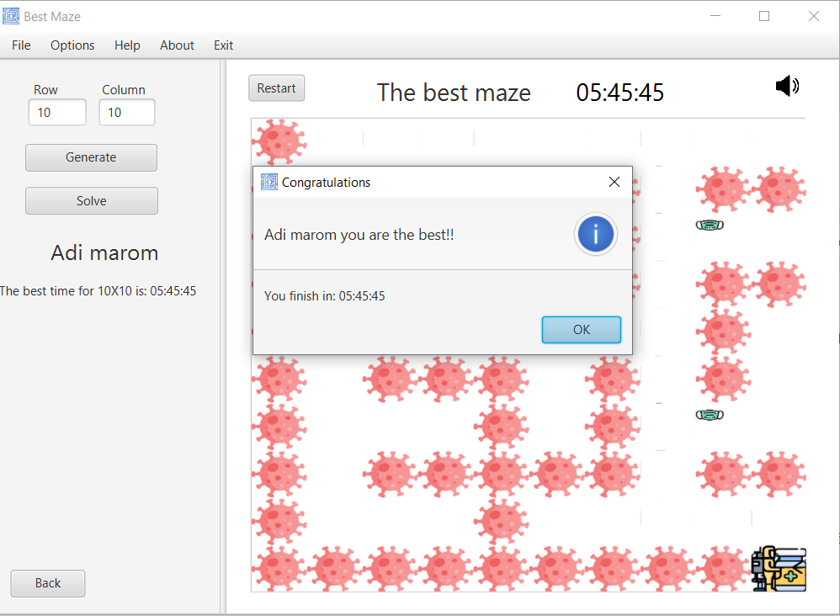
Task: Click the virus icon in the maze bottom-left corner
Action: pos(278,569)
